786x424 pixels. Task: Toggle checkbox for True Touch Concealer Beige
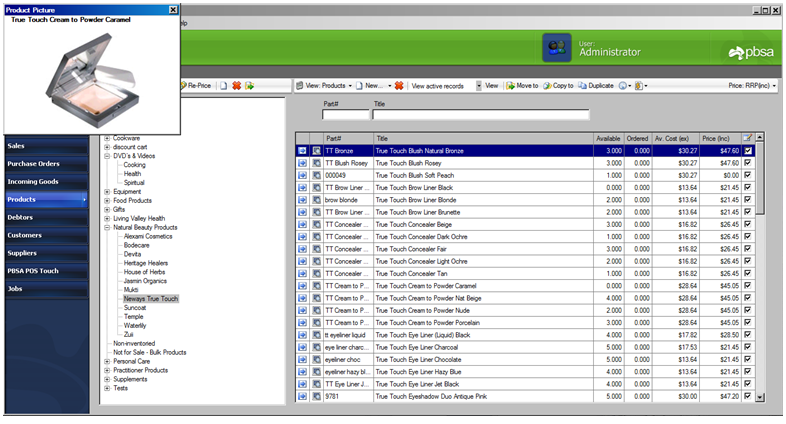coord(747,224)
